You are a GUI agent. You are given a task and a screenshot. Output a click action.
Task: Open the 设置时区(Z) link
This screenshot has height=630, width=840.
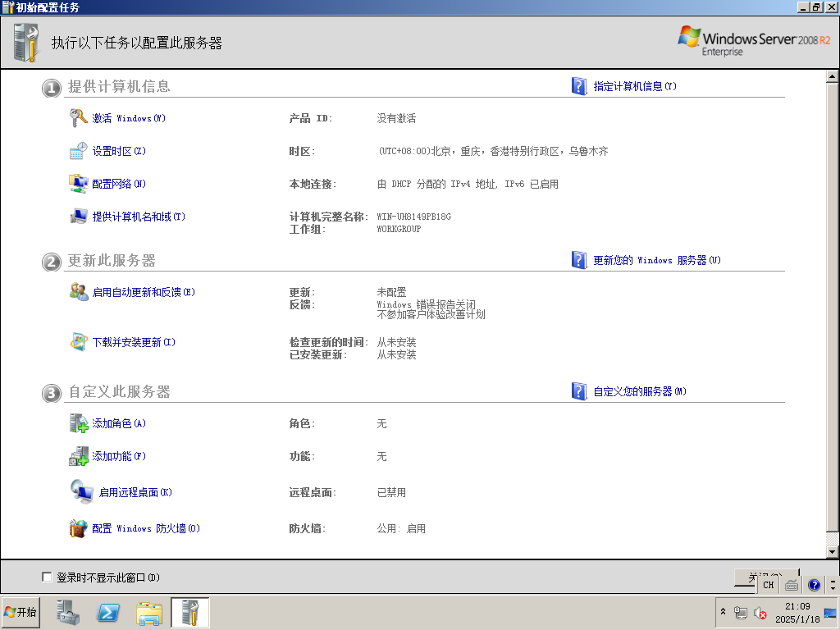(119, 151)
